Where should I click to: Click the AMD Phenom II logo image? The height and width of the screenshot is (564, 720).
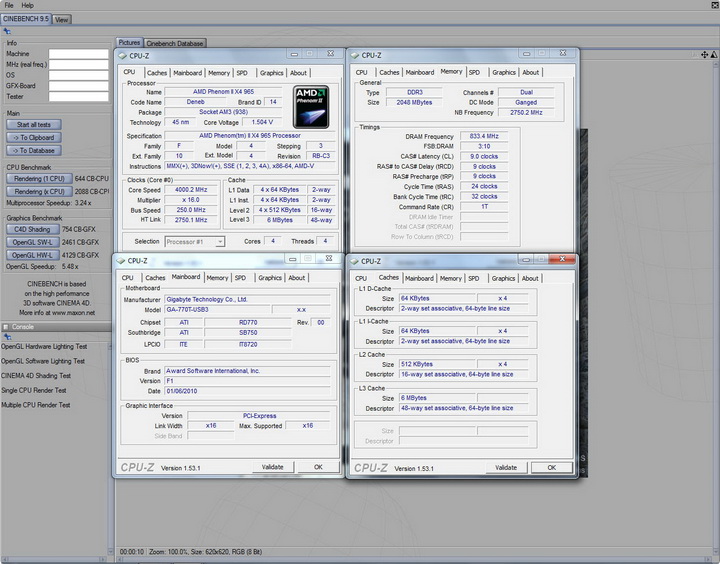click(x=311, y=107)
